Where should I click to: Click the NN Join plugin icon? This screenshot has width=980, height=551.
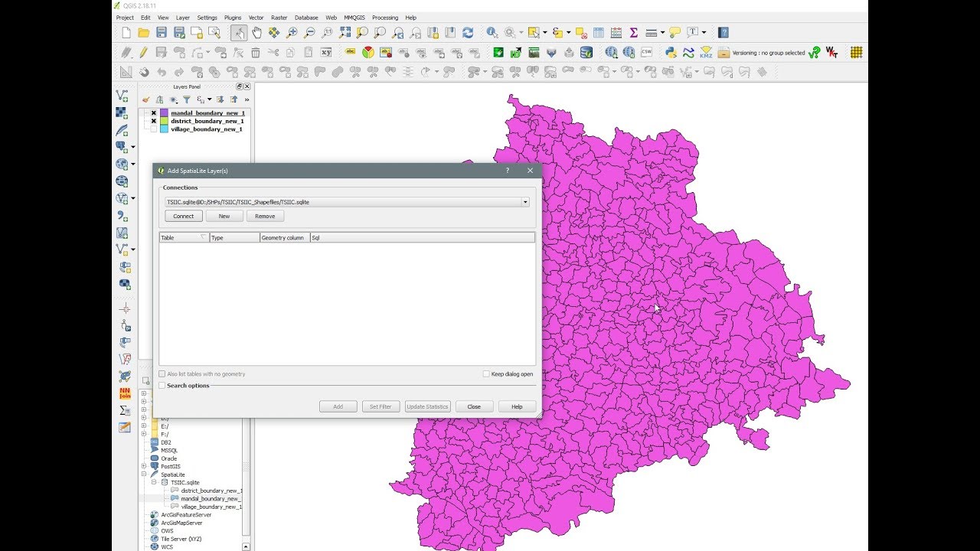[125, 393]
